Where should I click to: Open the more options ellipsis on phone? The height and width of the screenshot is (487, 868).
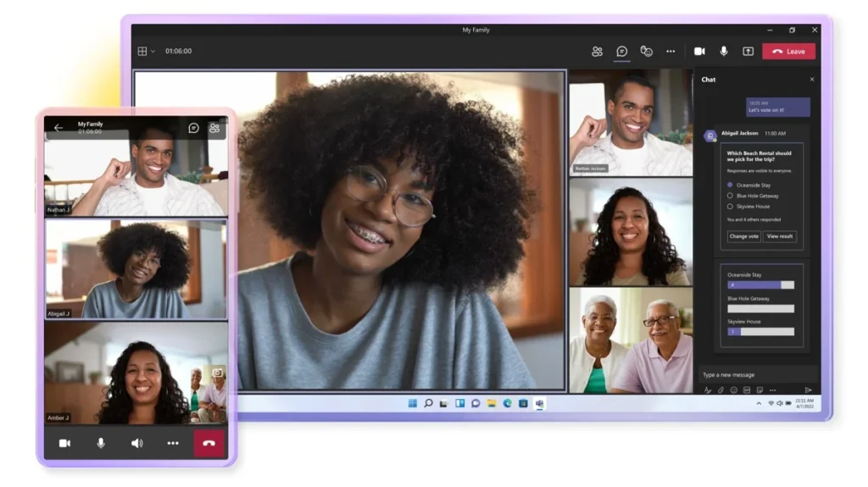point(173,443)
